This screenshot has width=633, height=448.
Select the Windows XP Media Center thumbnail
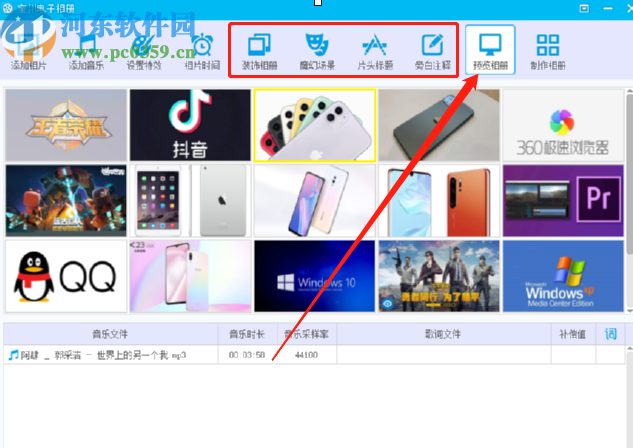[x=563, y=276]
